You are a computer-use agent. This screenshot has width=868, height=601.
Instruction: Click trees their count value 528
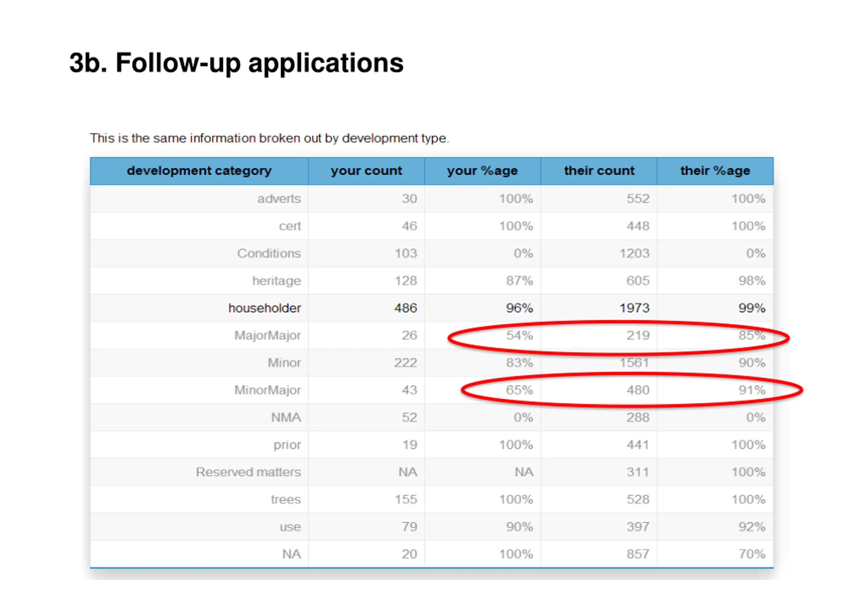(638, 499)
